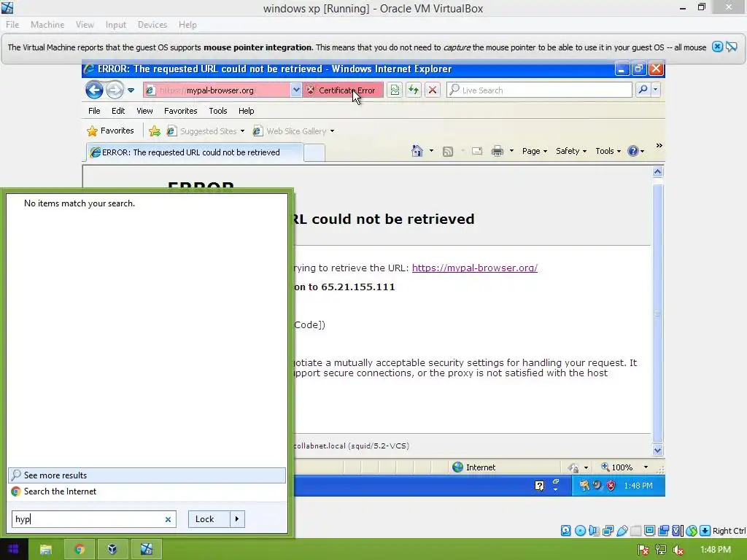The height and width of the screenshot is (560, 747).
Task: Click the VirtualBox hard disk activity icon
Action: (x=565, y=531)
